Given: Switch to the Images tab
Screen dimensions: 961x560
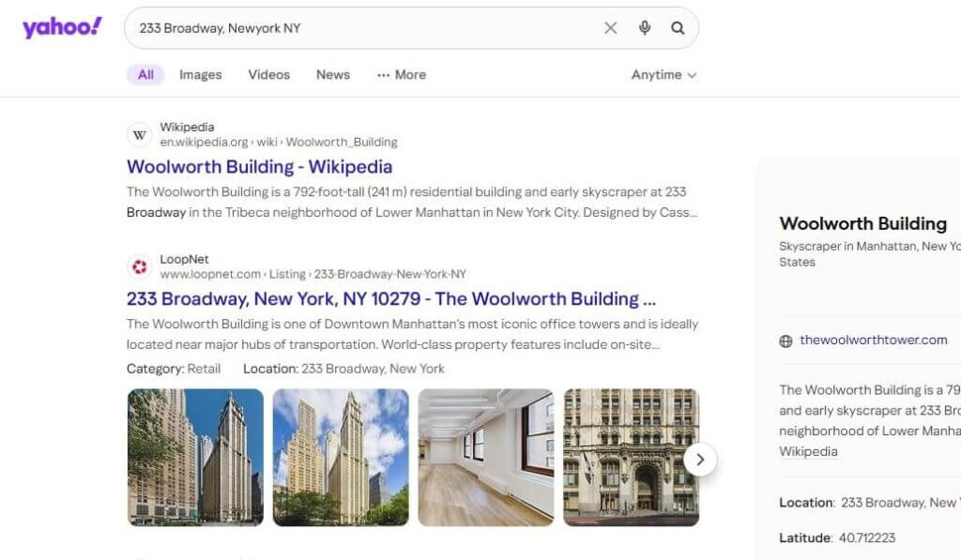Looking at the screenshot, I should click(x=201, y=75).
